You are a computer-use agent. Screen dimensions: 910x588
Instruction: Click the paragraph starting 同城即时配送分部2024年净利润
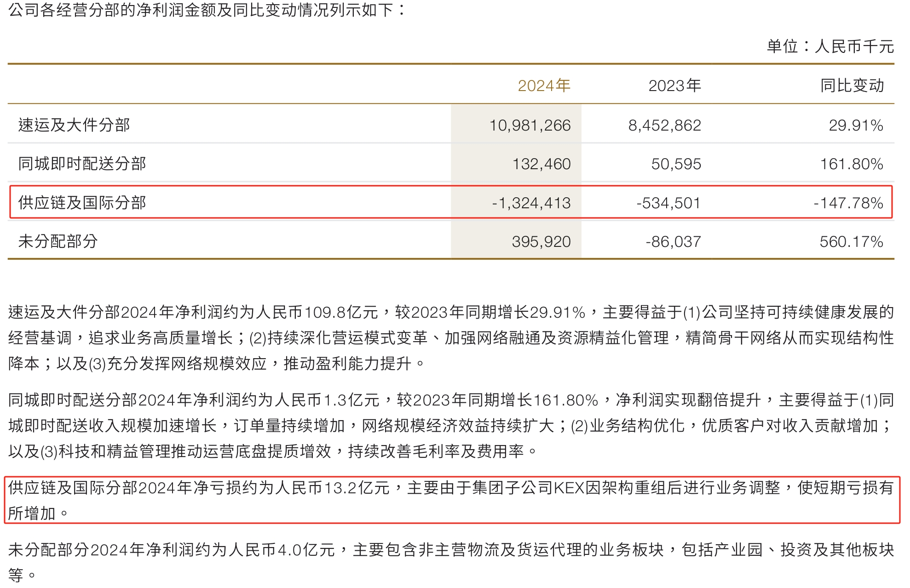coord(451,426)
